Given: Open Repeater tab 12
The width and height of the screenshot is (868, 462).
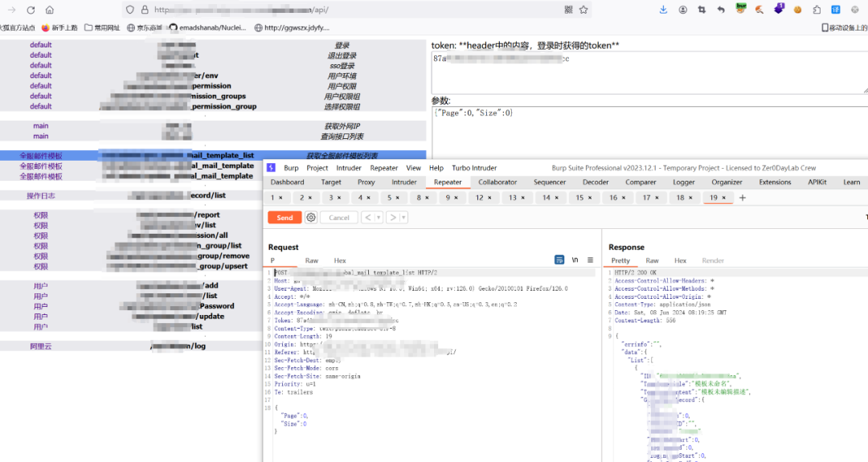Looking at the screenshot, I should (483, 198).
